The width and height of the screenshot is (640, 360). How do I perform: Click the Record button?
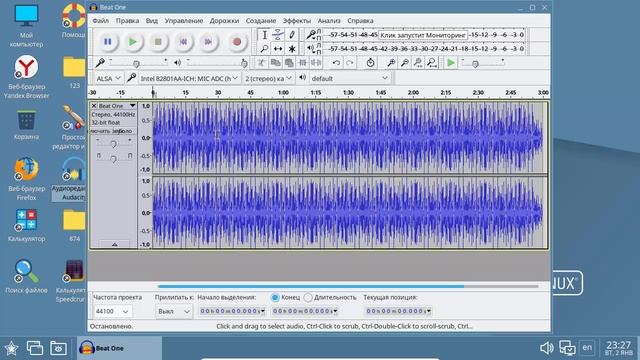[x=237, y=42]
